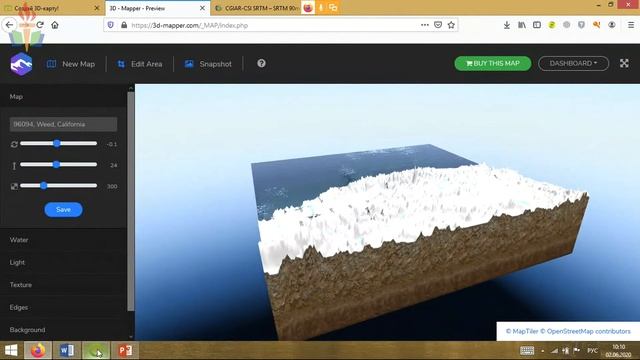Open PowerPoint from the taskbar
The image size is (640, 360).
click(x=125, y=350)
